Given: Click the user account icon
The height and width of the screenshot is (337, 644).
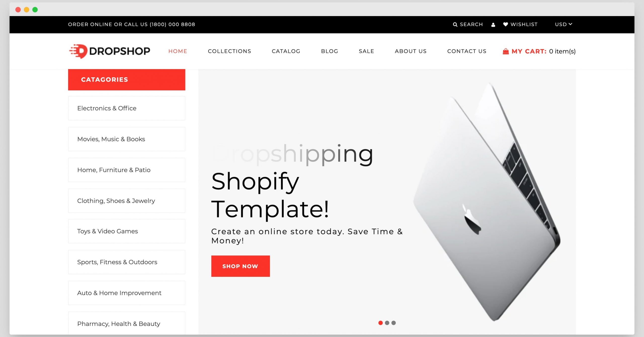Looking at the screenshot, I should coord(493,24).
